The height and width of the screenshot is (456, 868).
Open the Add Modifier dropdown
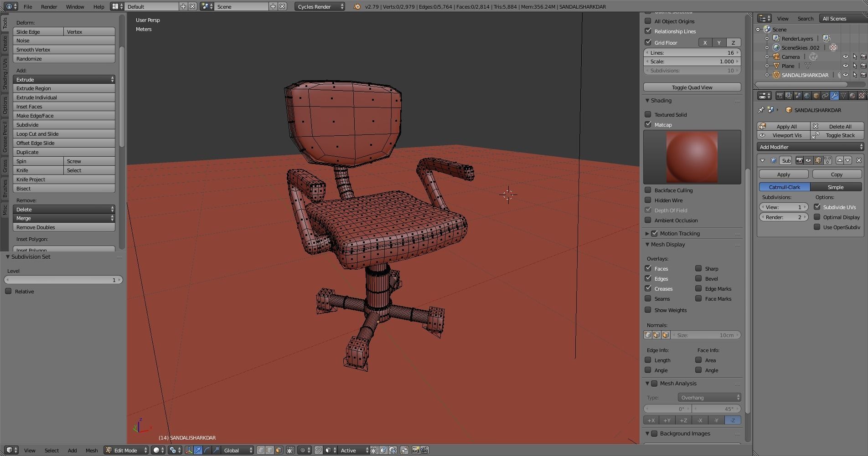pos(811,147)
